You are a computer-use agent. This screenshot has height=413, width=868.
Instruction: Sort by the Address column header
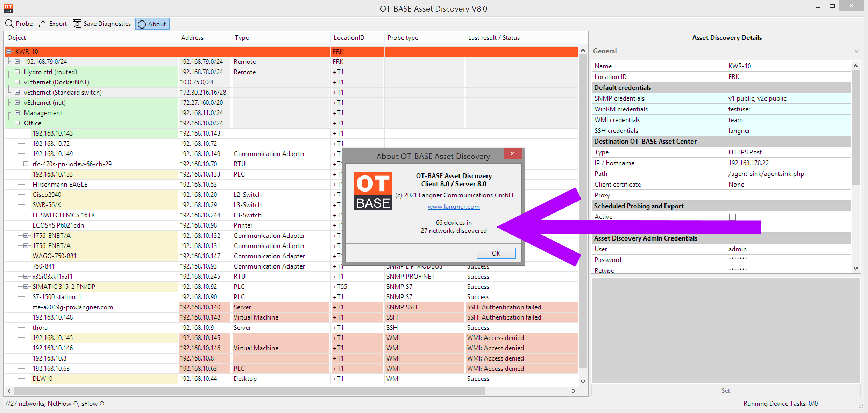(205, 38)
